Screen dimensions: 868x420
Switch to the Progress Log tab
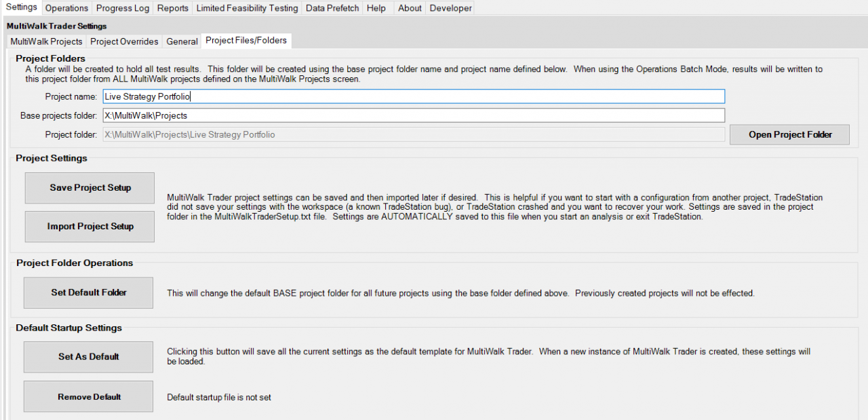122,8
